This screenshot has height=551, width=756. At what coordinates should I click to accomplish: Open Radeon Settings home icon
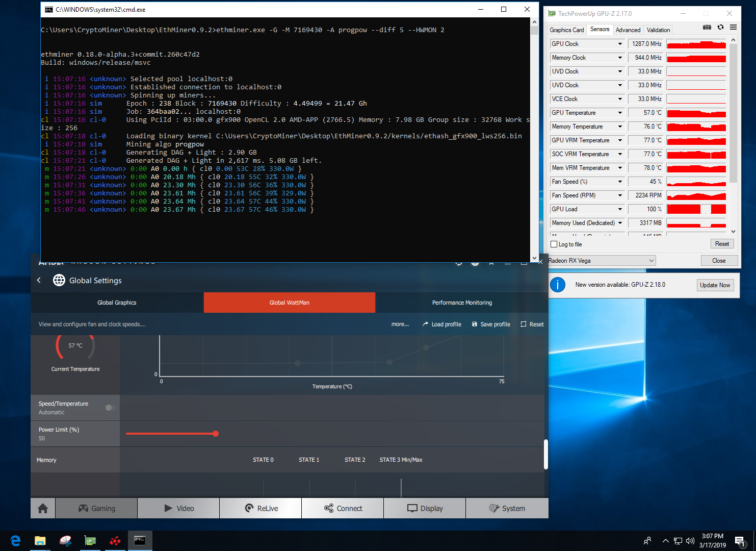(43, 508)
